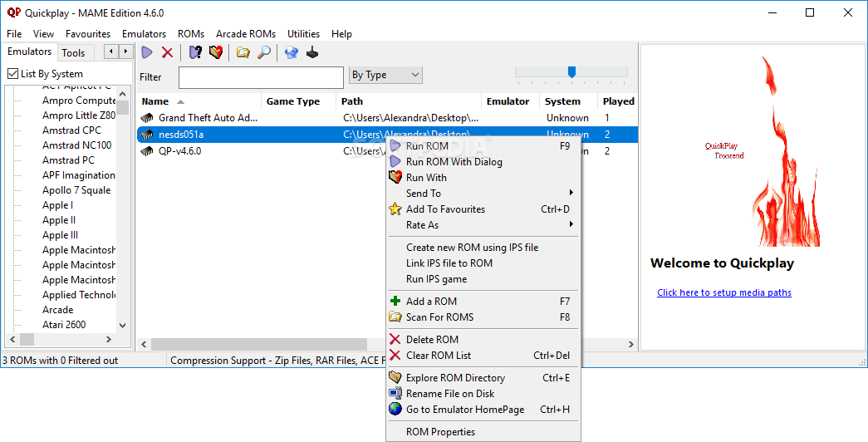868x442 pixels.
Task: Click the Game Type column header
Action: click(x=299, y=101)
